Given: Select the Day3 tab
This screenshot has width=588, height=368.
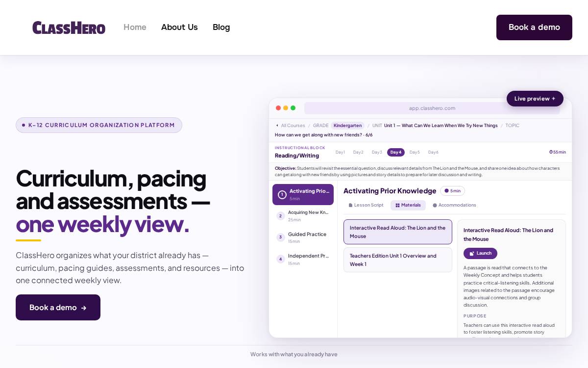Looking at the screenshot, I should [377, 152].
